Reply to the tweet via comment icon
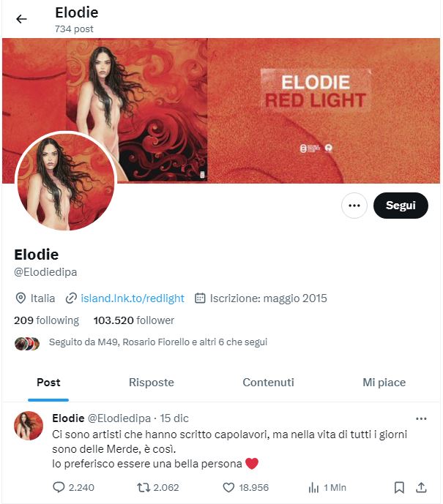 (x=59, y=488)
